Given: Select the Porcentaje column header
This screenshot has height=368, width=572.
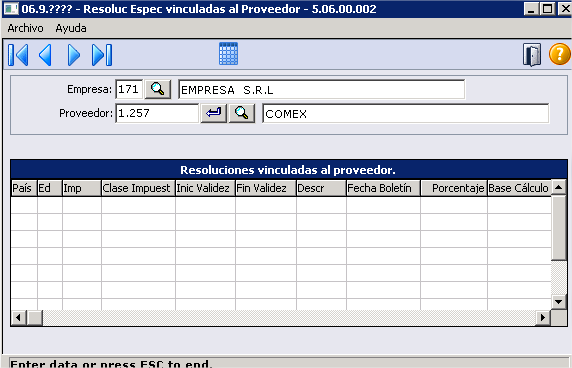Looking at the screenshot, I should (x=454, y=188).
